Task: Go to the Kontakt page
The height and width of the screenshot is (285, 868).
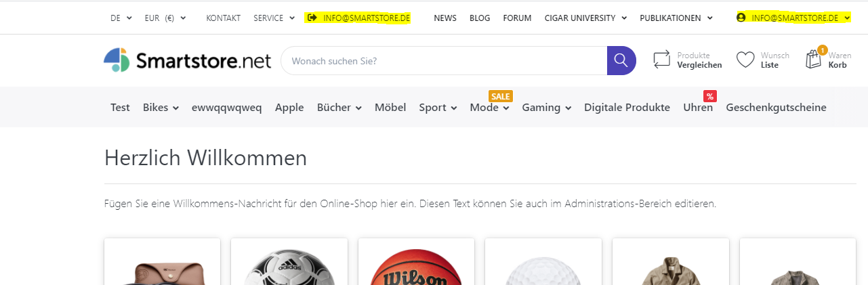Action: (223, 18)
